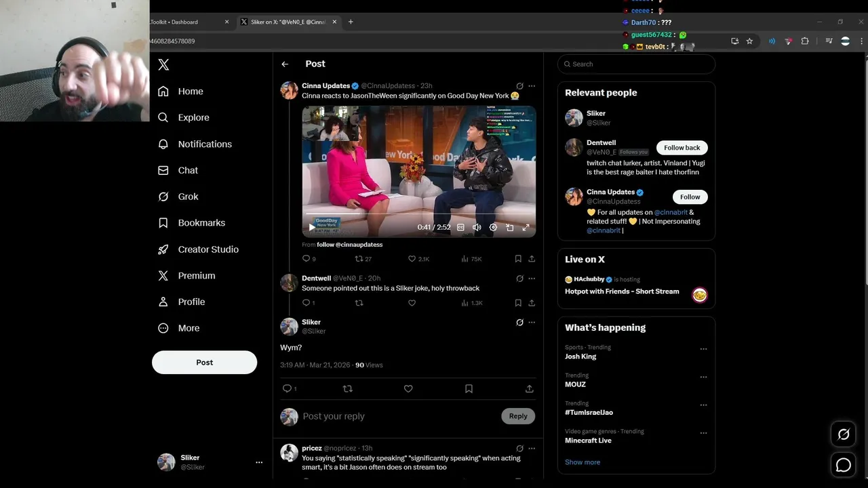The image size is (868, 488).
Task: Follow Cinna Updates
Action: [690, 197]
